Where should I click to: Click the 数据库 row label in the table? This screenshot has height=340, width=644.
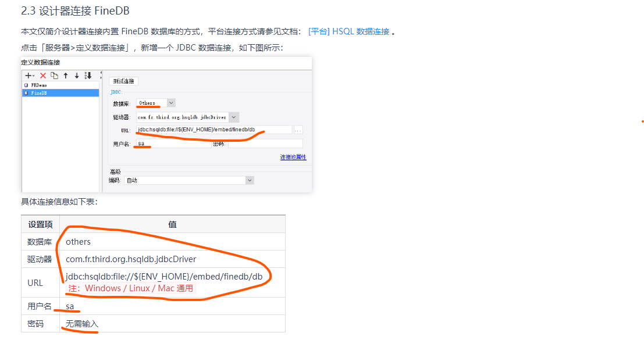click(x=40, y=242)
